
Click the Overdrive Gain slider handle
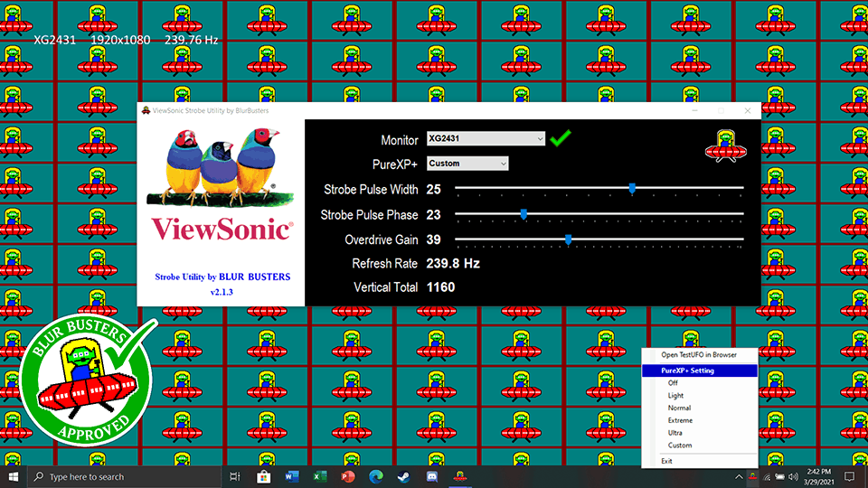568,239
